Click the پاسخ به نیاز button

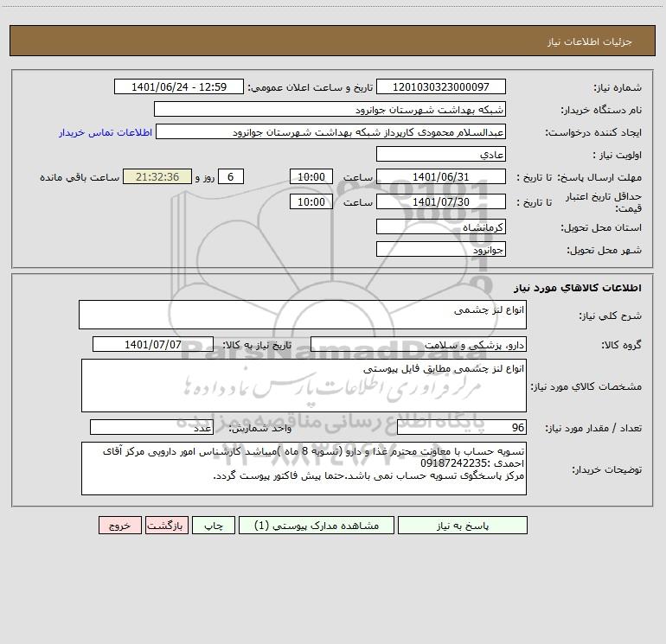(463, 525)
